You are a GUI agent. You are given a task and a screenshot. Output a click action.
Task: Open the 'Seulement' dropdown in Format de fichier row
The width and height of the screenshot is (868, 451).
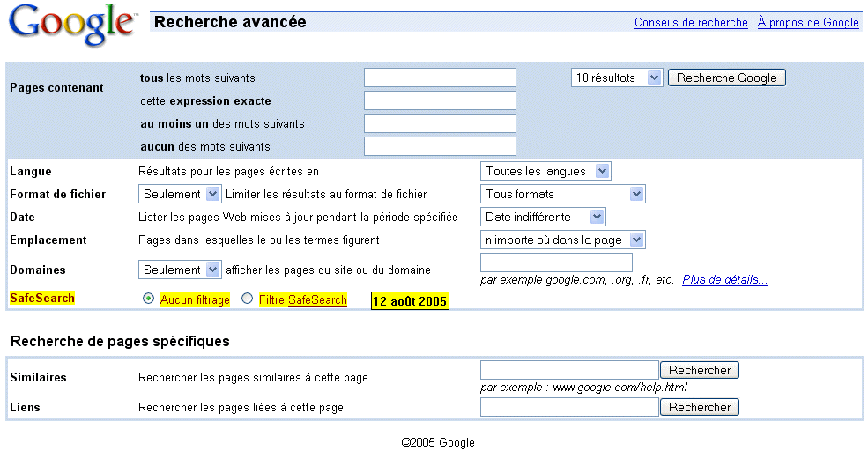(x=180, y=194)
